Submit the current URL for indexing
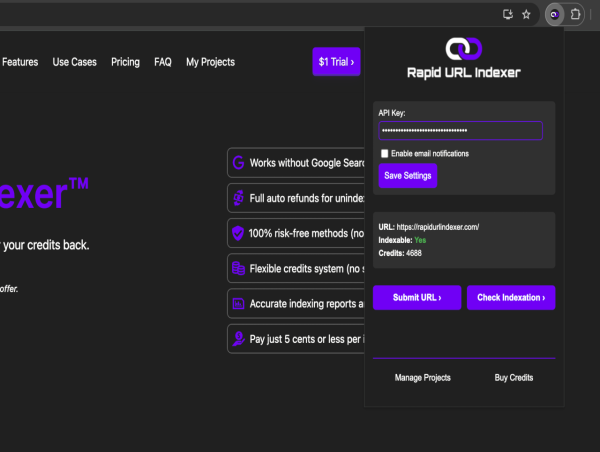Screen dimensions: 600x452 click(x=417, y=297)
